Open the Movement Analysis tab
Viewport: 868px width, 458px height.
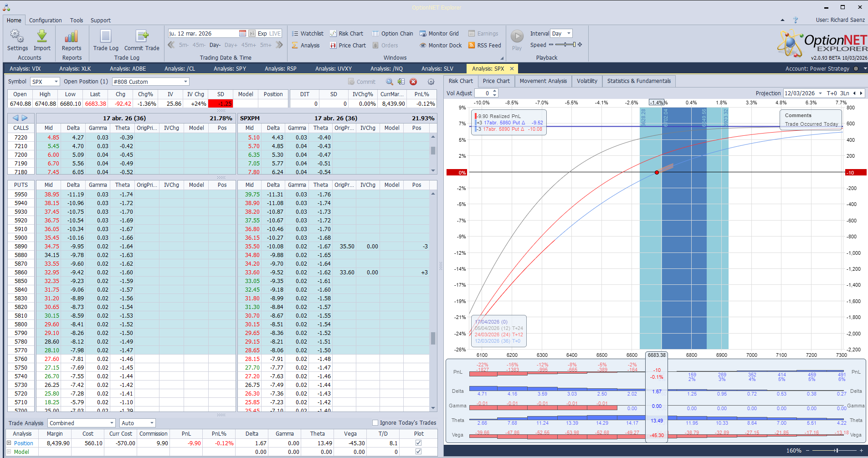(x=543, y=81)
